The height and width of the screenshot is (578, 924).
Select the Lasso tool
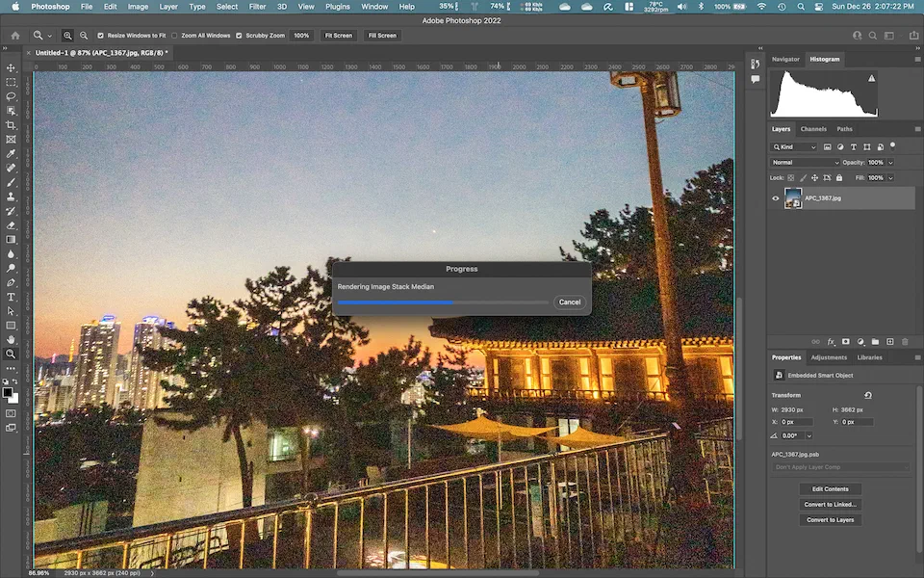12,96
